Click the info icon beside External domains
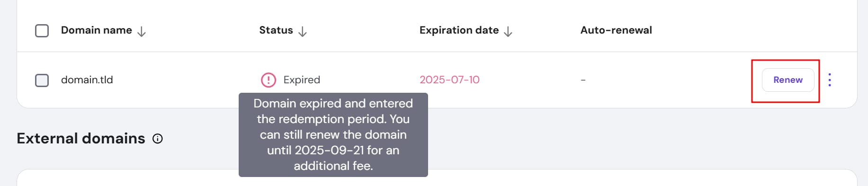868x186 pixels. 158,139
